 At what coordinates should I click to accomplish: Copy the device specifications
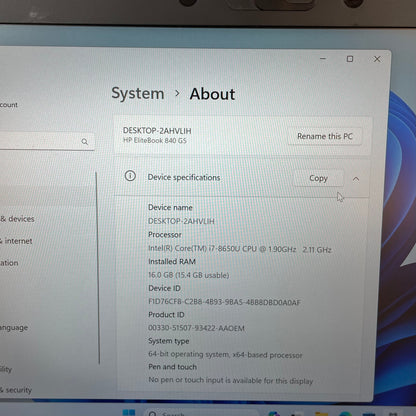coord(318,178)
